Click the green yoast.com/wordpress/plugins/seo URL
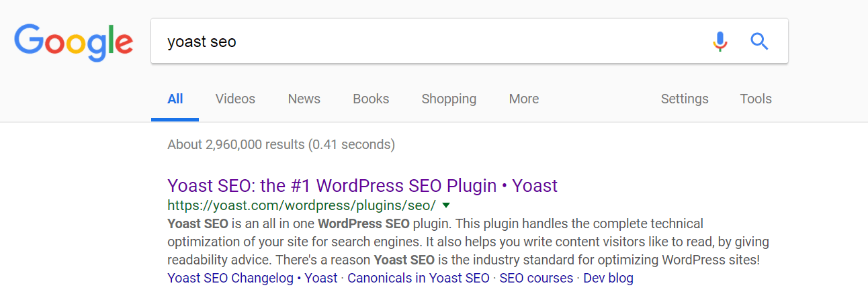Viewport: 868px width, 302px height. tap(301, 205)
